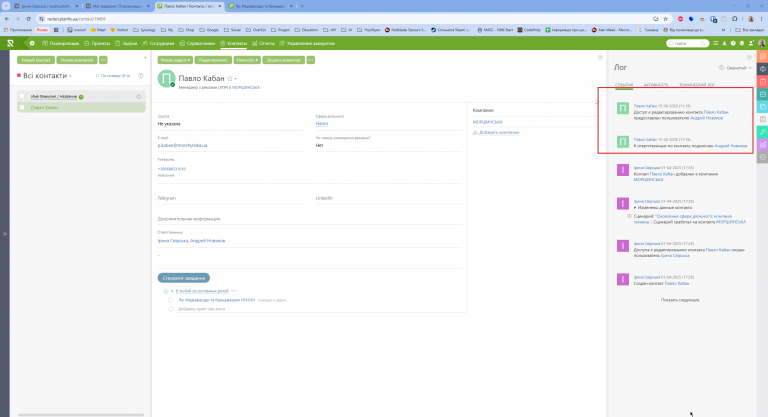Click the help icon near sorting

[141, 76]
